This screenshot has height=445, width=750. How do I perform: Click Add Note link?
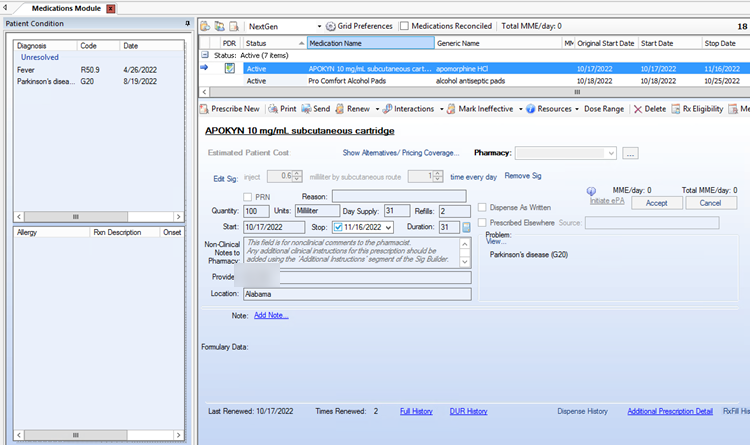click(x=271, y=315)
